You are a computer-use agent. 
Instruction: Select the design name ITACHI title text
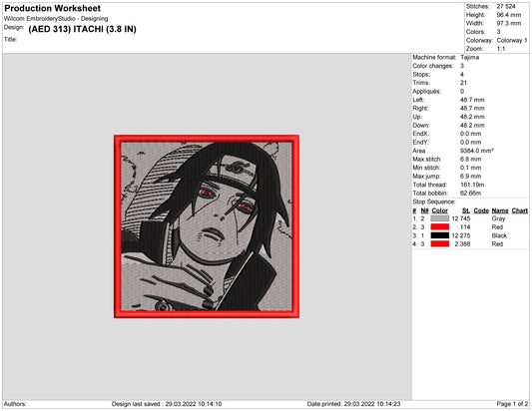coord(83,29)
